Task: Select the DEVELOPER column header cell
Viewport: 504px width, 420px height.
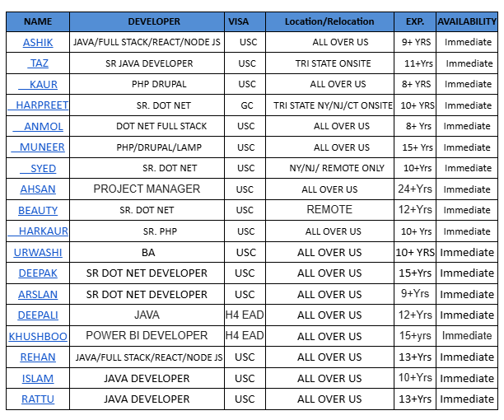Action: [147, 21]
